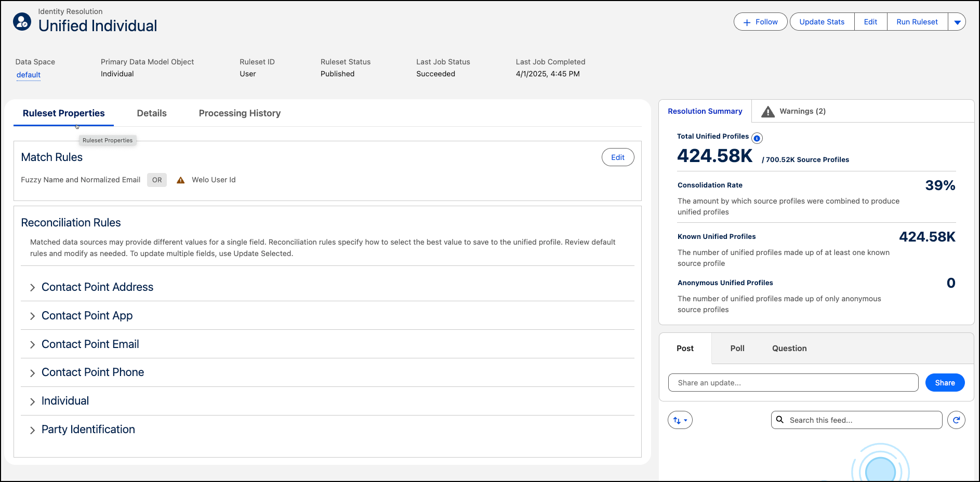Switch to the Details tab
Viewport: 980px width, 482px height.
coord(152,113)
